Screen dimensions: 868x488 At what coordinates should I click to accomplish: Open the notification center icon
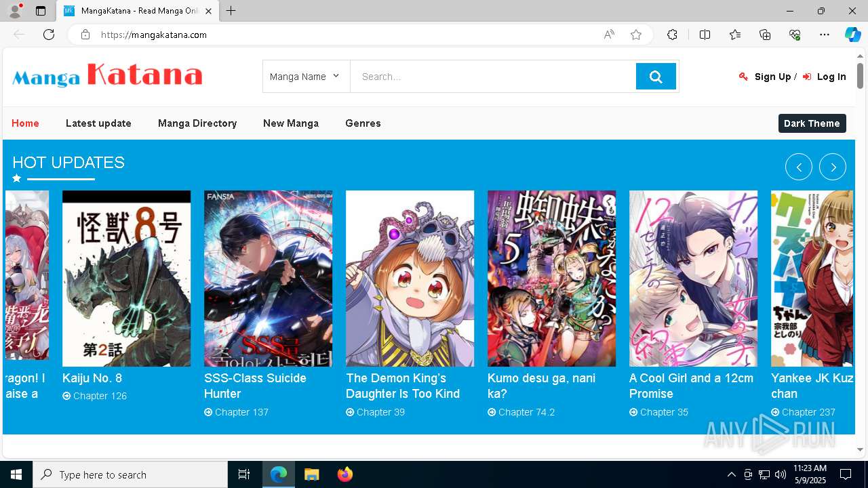846,474
